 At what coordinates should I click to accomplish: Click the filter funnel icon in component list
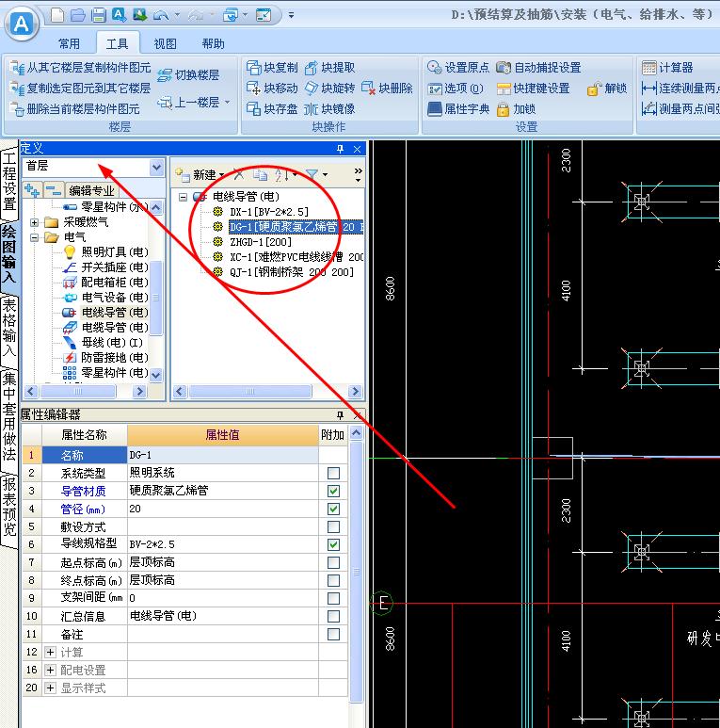pyautogui.click(x=312, y=174)
